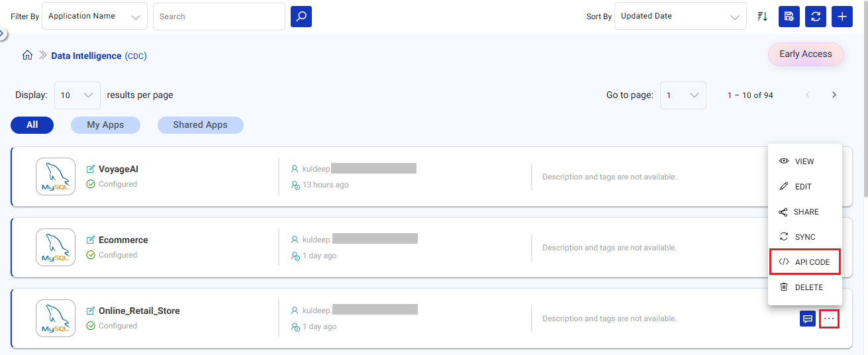Click Data Intelligence breadcrumb link
Viewport: 868px width, 355px height.
click(86, 56)
